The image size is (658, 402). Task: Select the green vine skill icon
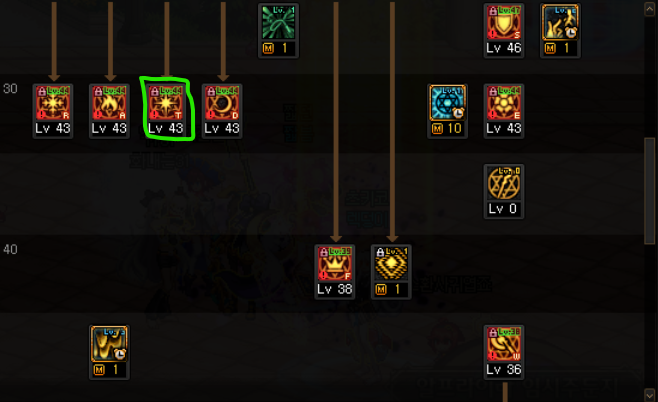(x=278, y=23)
